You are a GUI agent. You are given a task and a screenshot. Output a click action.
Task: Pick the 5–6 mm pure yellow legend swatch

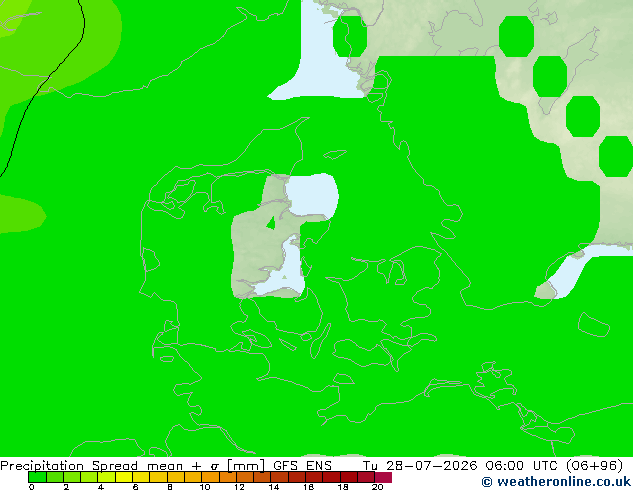124,477
